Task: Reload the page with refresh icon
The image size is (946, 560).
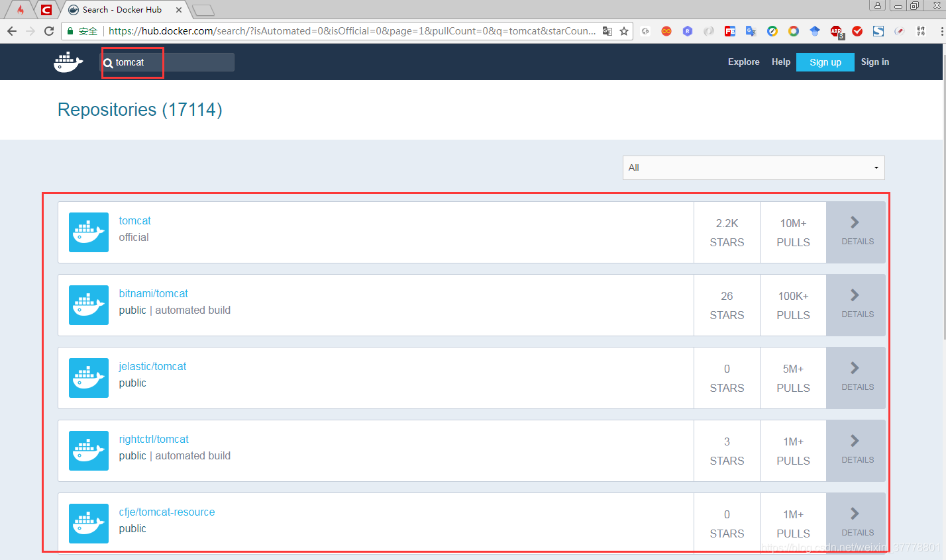Action: [49, 31]
